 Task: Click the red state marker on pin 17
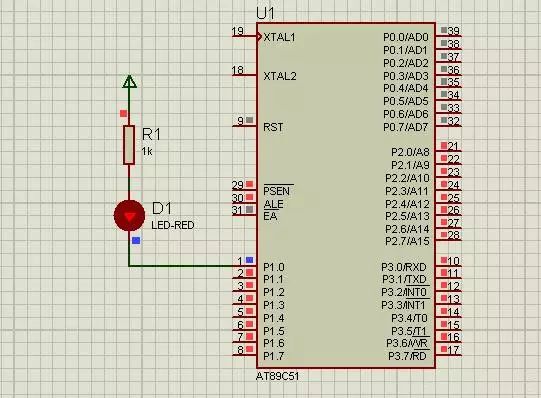[444, 349]
